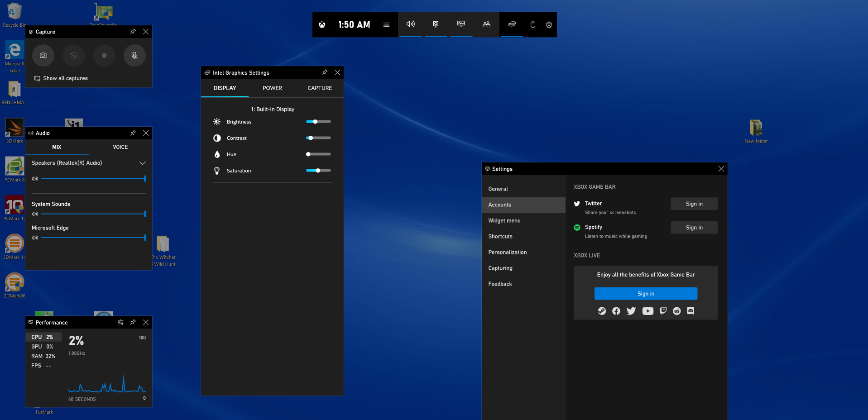This screenshot has height=420, width=868.
Task: Adjust the Contrast slider
Action: [318, 138]
